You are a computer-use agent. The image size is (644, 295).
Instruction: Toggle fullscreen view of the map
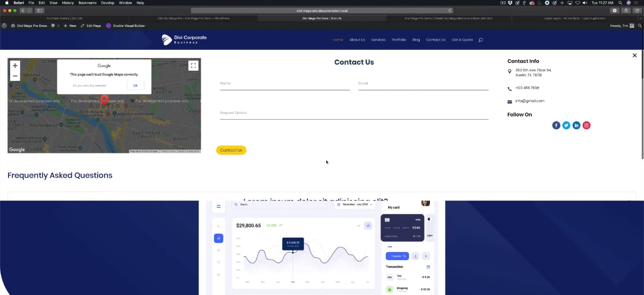coord(193,65)
